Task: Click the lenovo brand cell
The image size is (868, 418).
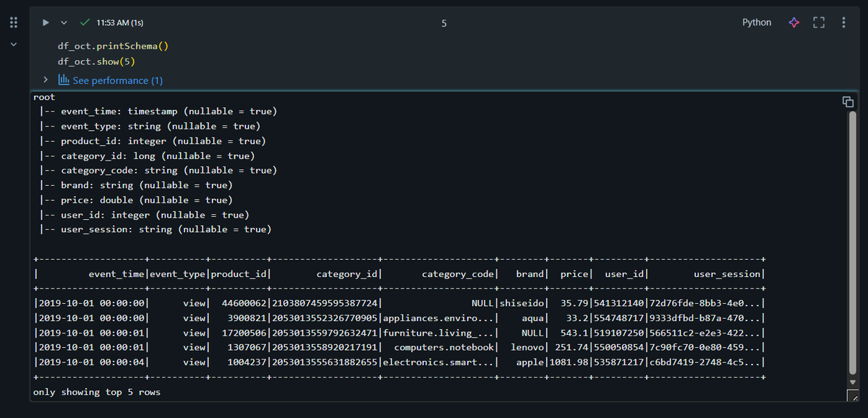Action: pyautogui.click(x=527, y=347)
